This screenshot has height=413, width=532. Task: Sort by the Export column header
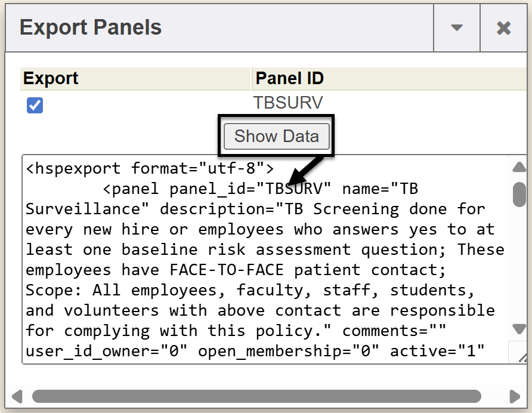[51, 79]
